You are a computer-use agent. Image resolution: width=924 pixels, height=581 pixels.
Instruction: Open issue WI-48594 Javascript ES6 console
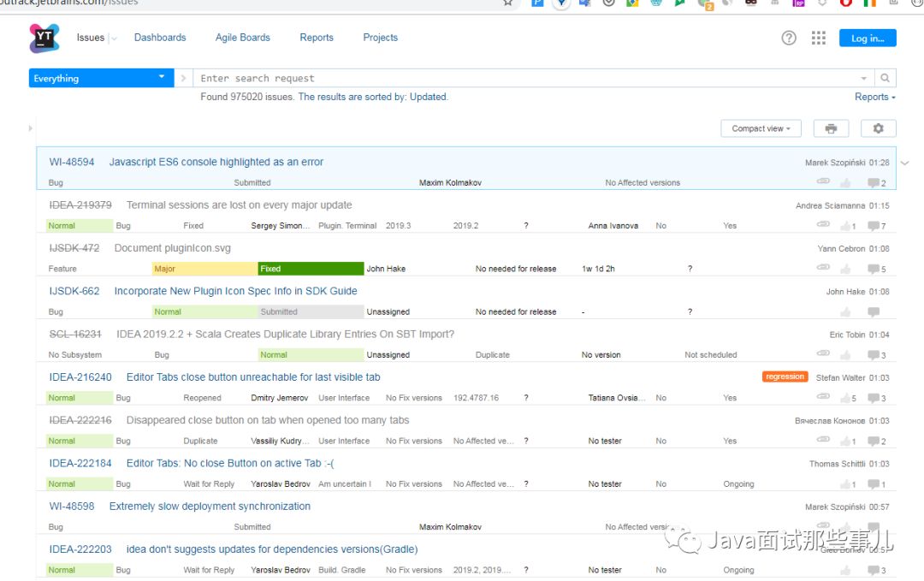tap(216, 162)
